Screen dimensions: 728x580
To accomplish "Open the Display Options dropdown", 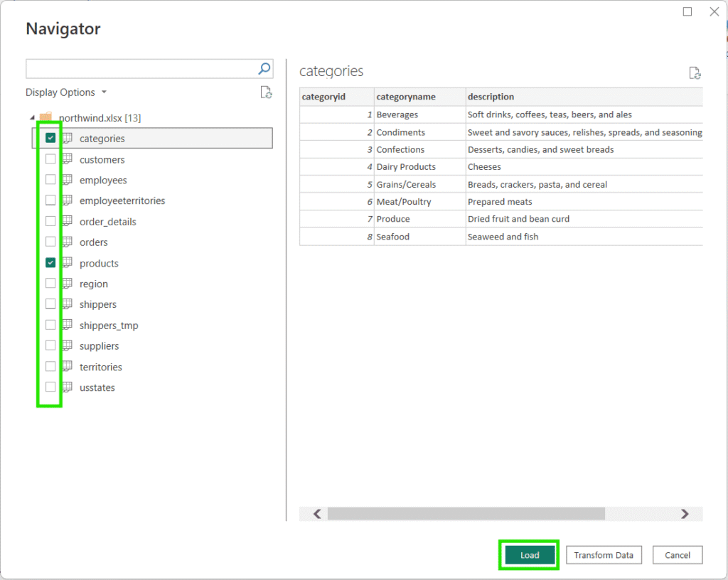I will click(104, 92).
